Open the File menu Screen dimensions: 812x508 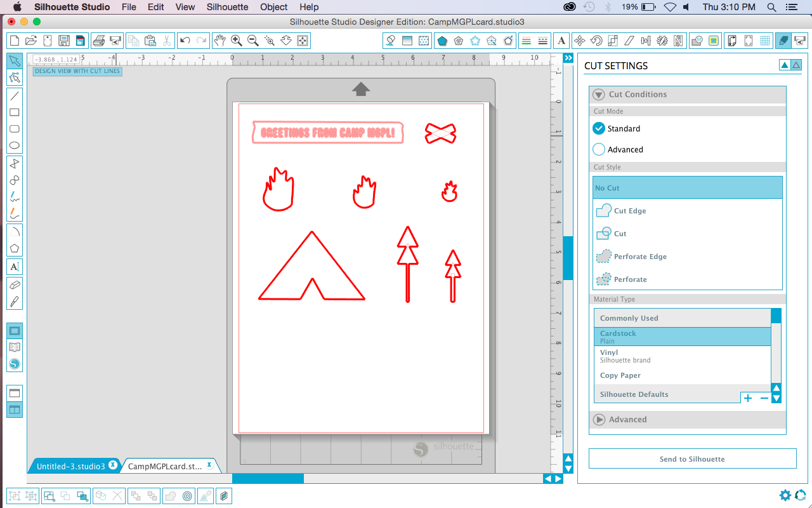(x=129, y=7)
